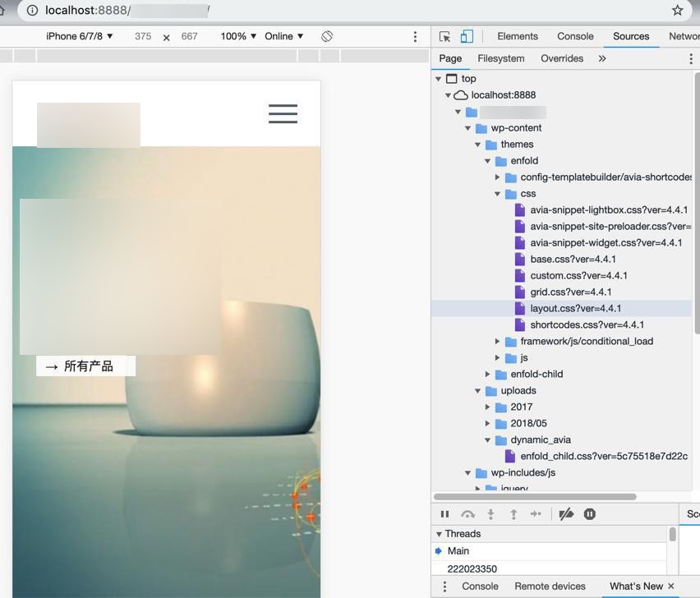
Task: Open avia-snippet-widget.css file
Action: point(606,243)
